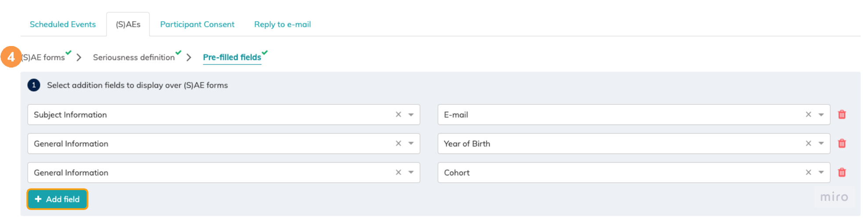Click the Add field button
The image size is (868, 221).
57,199
